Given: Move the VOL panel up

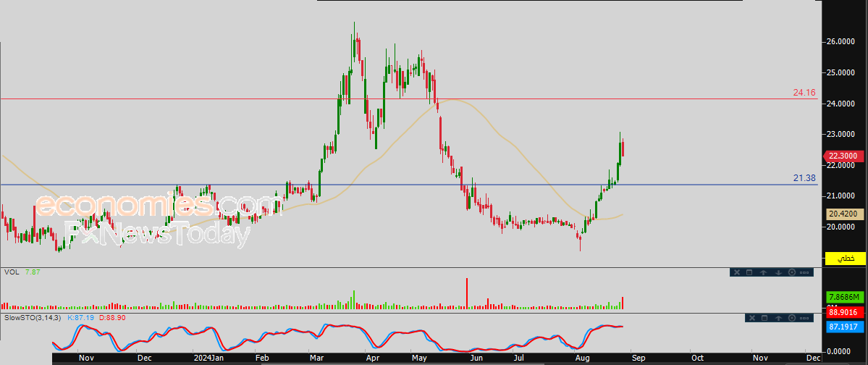Looking at the screenshot, I should (763, 272).
